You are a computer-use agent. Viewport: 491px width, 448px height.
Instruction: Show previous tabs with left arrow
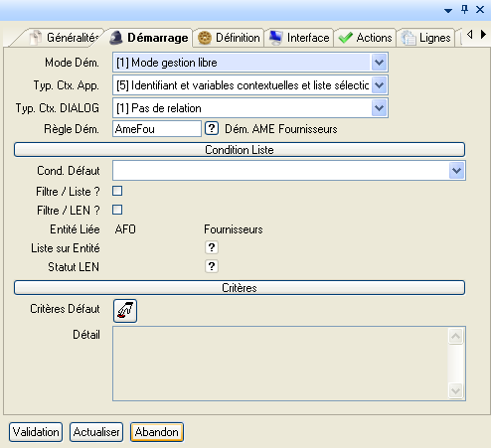(x=470, y=35)
